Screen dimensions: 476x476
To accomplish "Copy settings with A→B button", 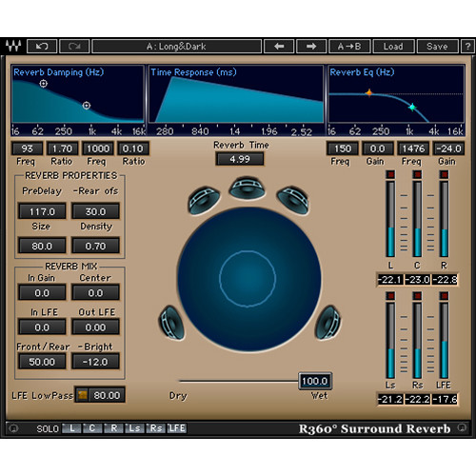I will coord(349,47).
